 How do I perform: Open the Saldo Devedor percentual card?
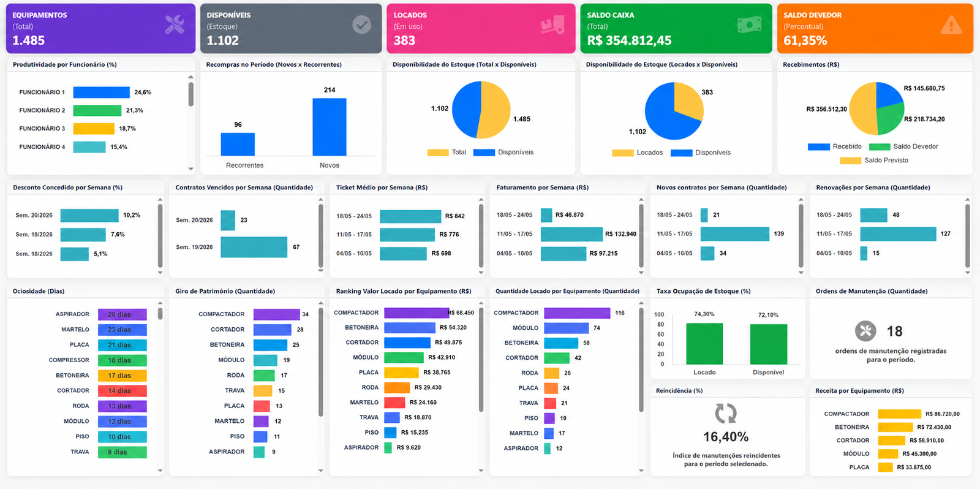(x=875, y=29)
